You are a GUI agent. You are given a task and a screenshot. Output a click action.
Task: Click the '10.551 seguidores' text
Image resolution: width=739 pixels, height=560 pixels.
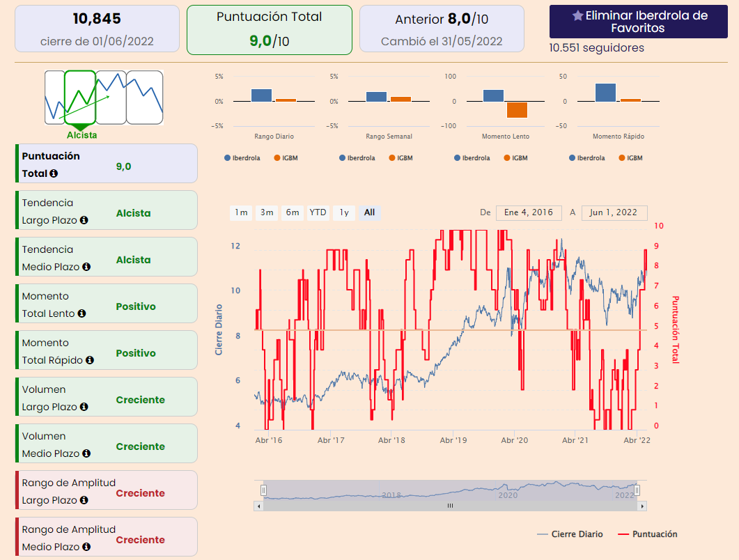(x=597, y=47)
